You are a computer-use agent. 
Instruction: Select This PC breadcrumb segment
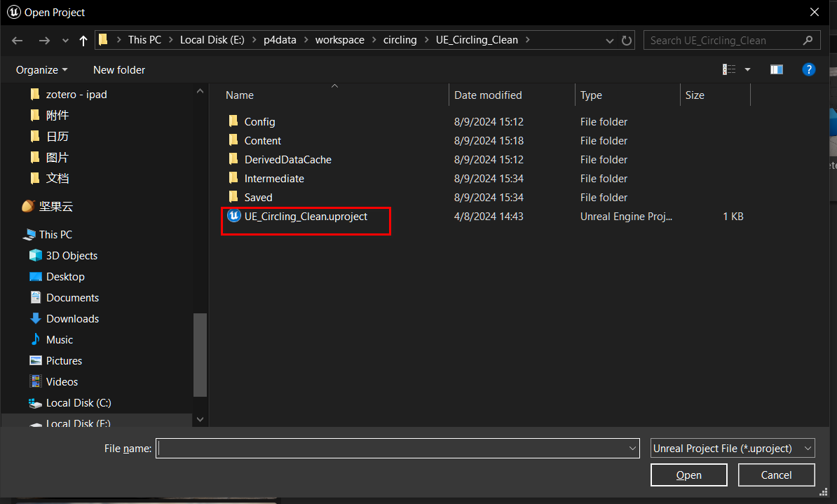[x=144, y=40]
